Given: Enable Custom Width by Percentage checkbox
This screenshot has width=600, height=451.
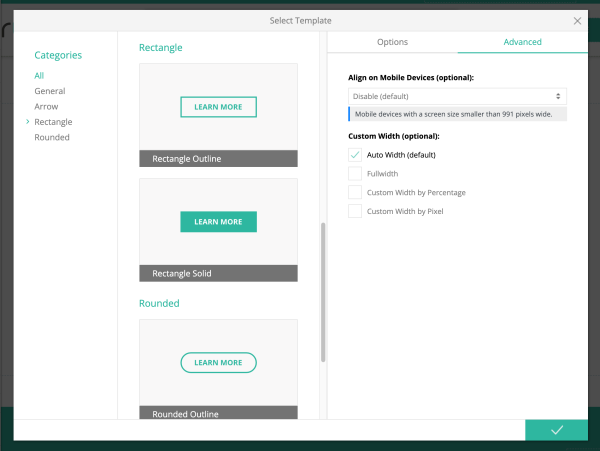Looking at the screenshot, I should (355, 192).
